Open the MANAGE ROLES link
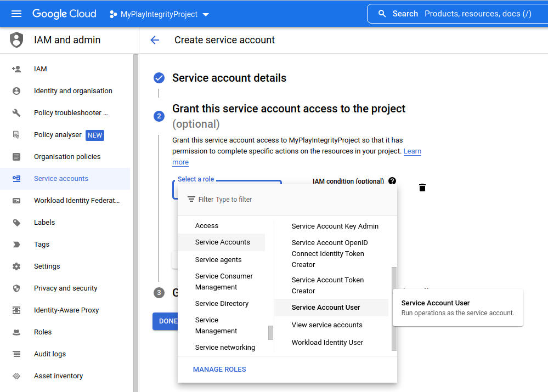The height and width of the screenshot is (392, 548). (219, 369)
